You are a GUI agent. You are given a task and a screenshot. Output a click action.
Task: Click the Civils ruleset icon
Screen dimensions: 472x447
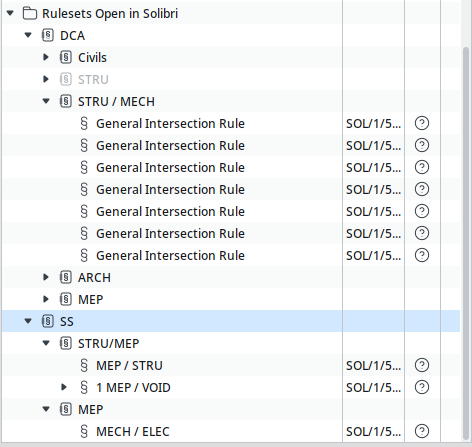pyautogui.click(x=66, y=57)
